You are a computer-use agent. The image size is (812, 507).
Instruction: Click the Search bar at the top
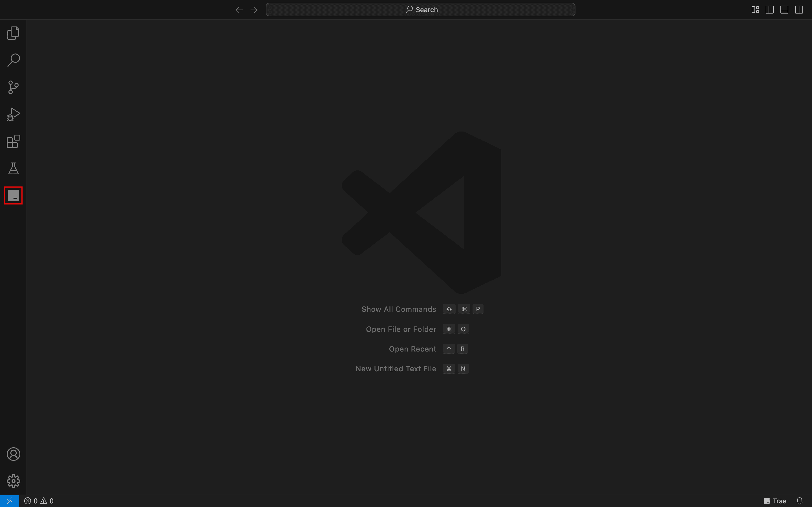click(420, 9)
